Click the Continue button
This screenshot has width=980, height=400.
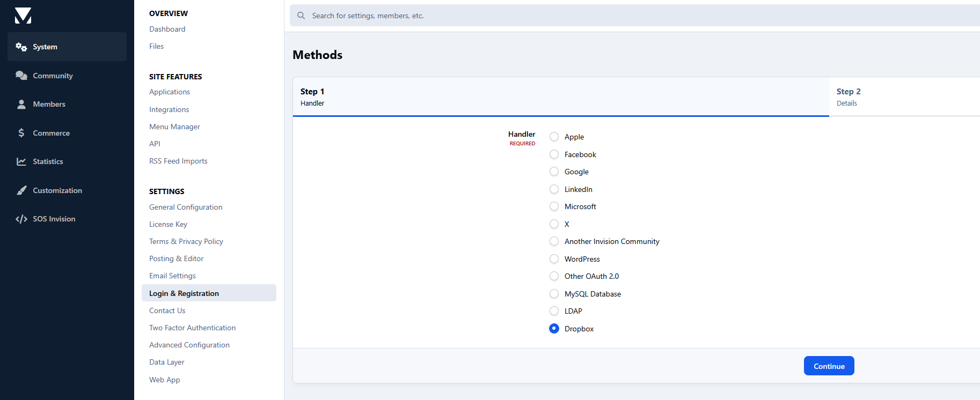tap(829, 366)
